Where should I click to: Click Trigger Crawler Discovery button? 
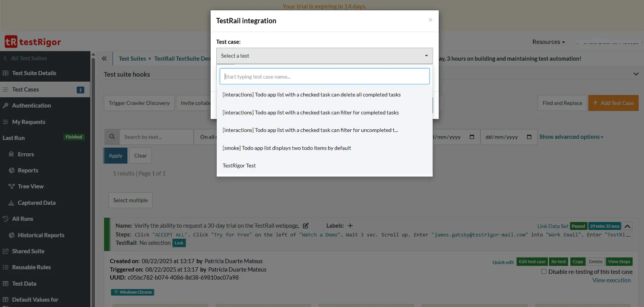click(x=139, y=103)
